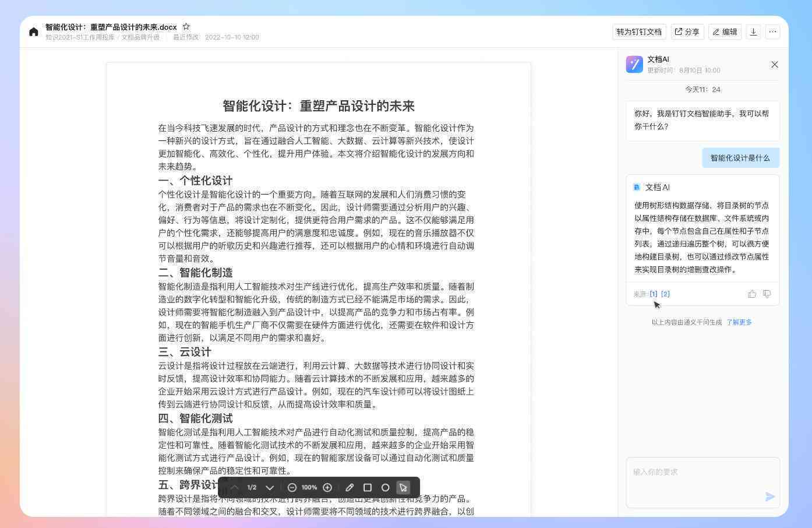Click the 100% zoom level value

pyautogui.click(x=309, y=488)
